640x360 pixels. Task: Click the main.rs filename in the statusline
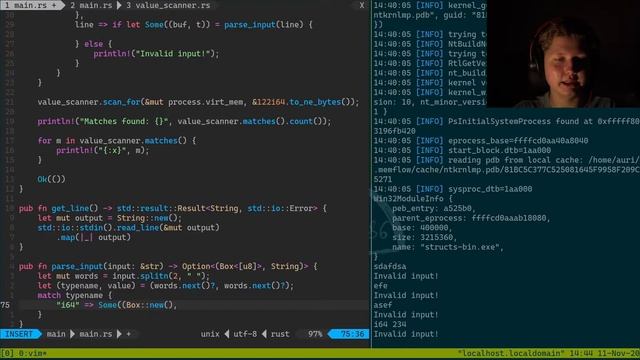click(x=96, y=334)
